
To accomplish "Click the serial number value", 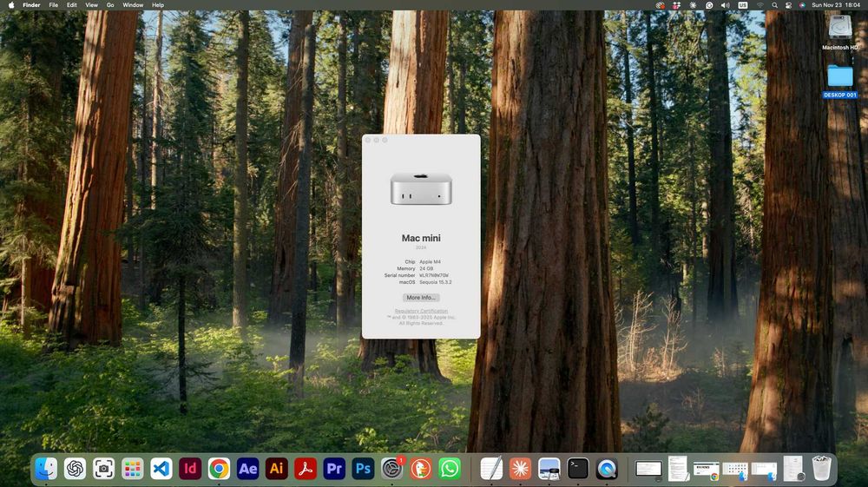I will click(434, 275).
